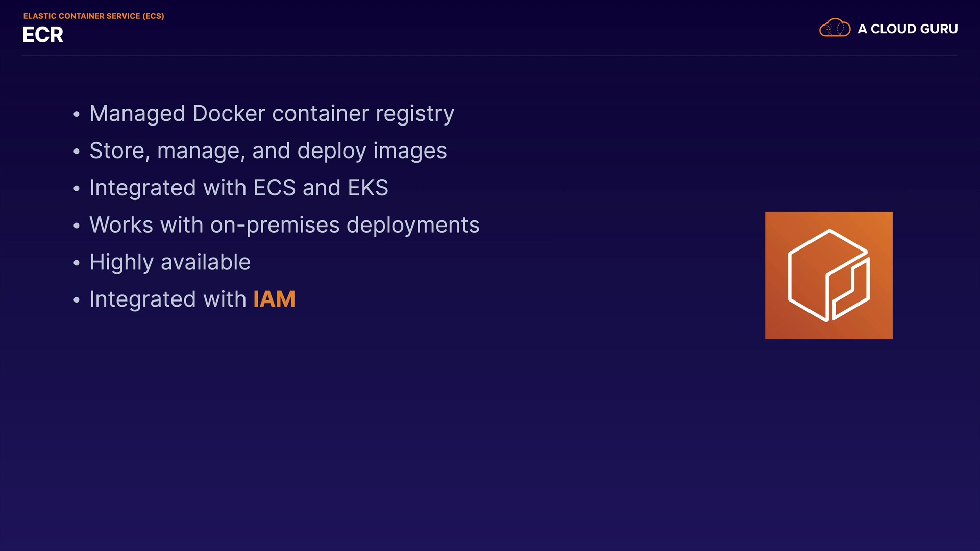Click the bullet dot before Managed Docker
Image resolution: width=980 pixels, height=551 pixels.
(77, 114)
